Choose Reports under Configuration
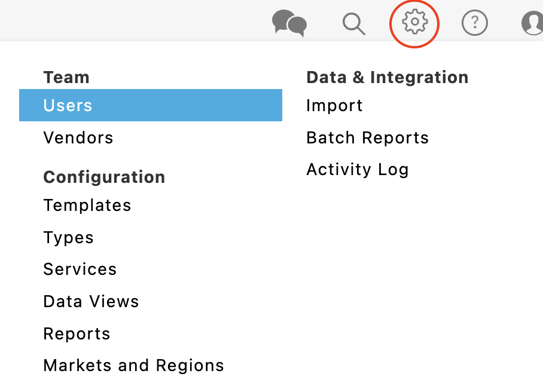Screen dimensions: 543x392 click(x=77, y=334)
